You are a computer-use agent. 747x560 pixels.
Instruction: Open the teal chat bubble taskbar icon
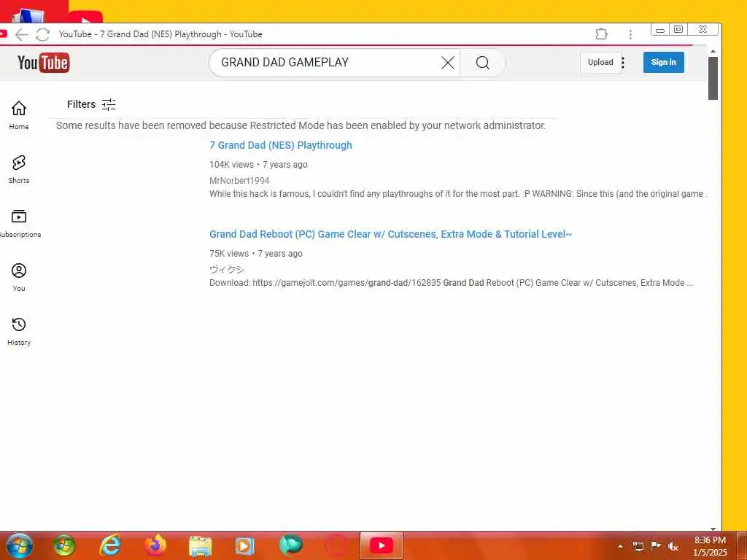pyautogui.click(x=290, y=545)
